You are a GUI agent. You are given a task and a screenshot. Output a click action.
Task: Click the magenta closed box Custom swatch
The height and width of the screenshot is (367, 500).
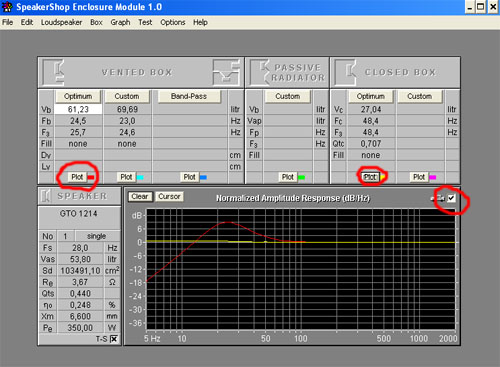click(x=432, y=177)
